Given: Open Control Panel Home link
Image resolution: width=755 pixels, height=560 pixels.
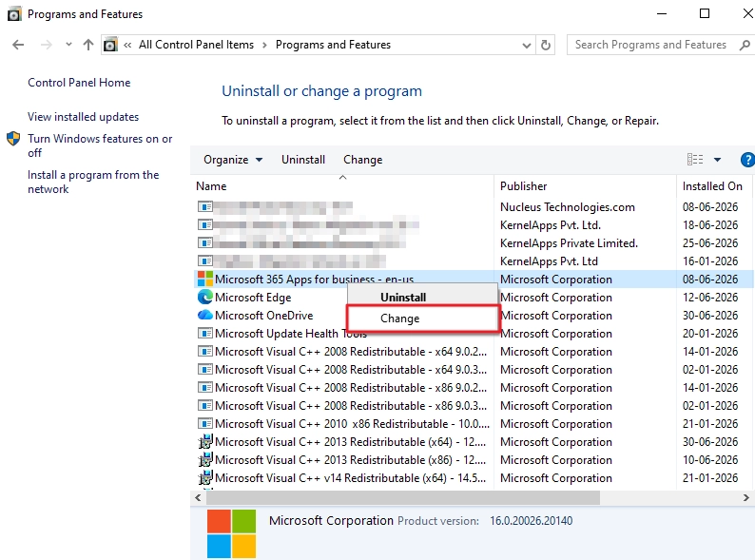Looking at the screenshot, I should click(x=79, y=83).
